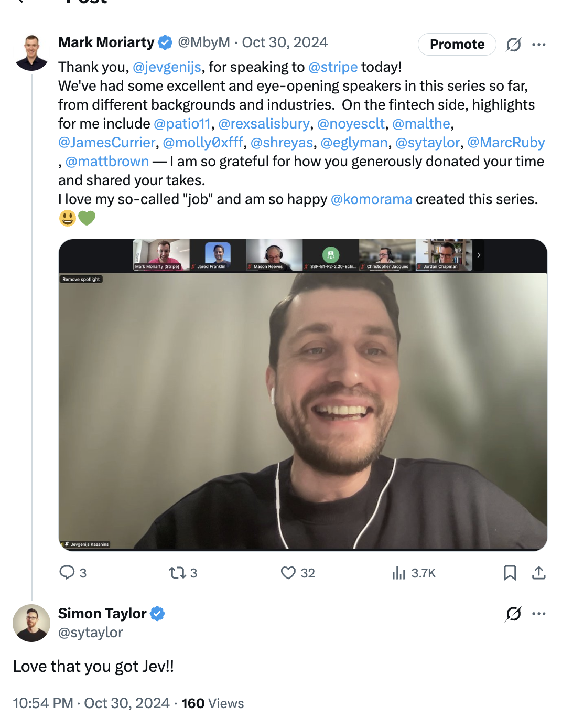Viewport: 562px width, 728px height.
Task: Open Mark Moriarty's profile avatar
Action: pyautogui.click(x=32, y=52)
